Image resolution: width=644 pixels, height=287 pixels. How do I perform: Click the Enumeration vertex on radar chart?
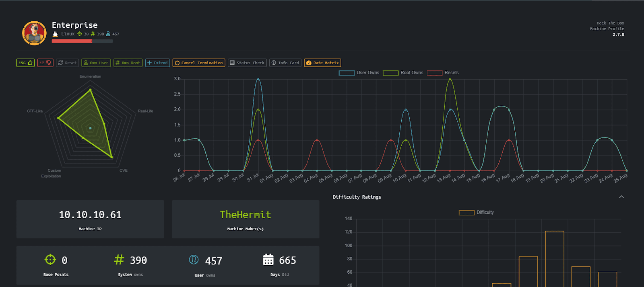pyautogui.click(x=90, y=90)
